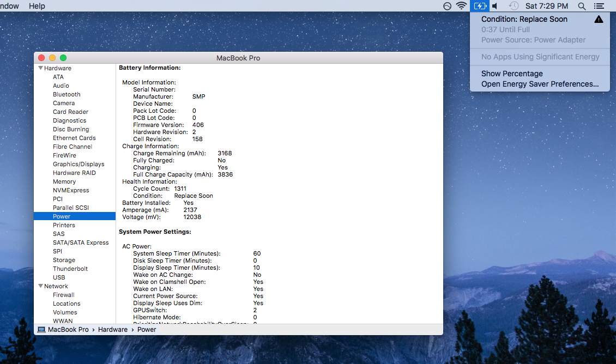Select Printers in the sidebar
Screen dimensions: 616x364
(64, 225)
